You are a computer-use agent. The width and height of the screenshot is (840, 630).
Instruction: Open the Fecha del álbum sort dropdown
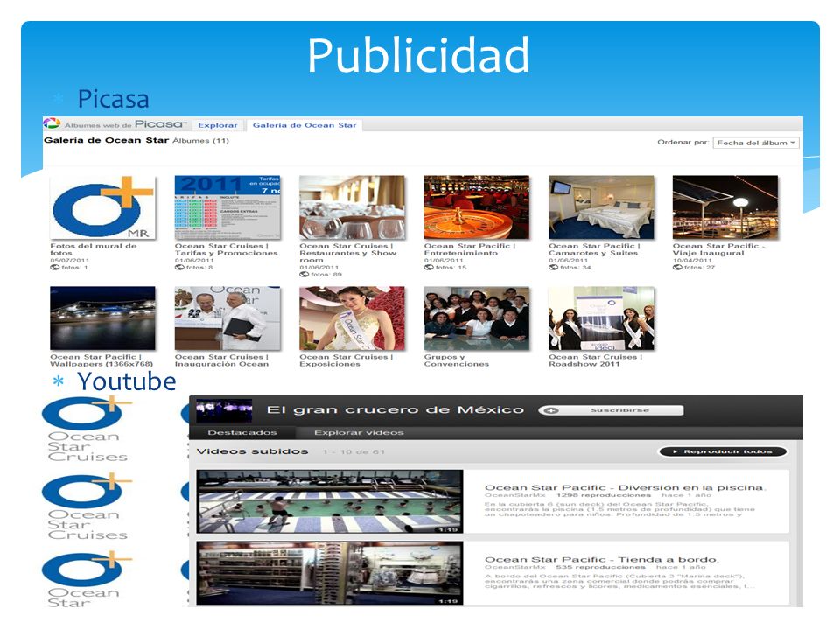(756, 143)
